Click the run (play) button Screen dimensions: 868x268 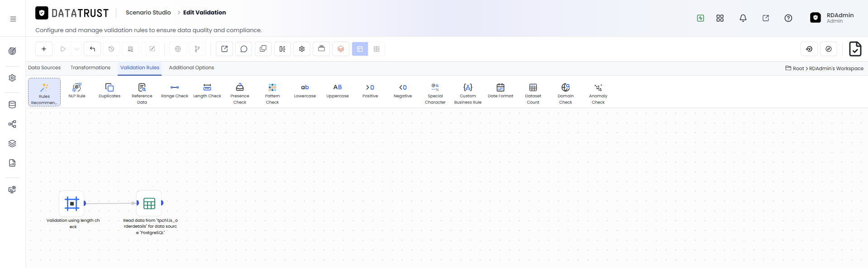coord(63,49)
